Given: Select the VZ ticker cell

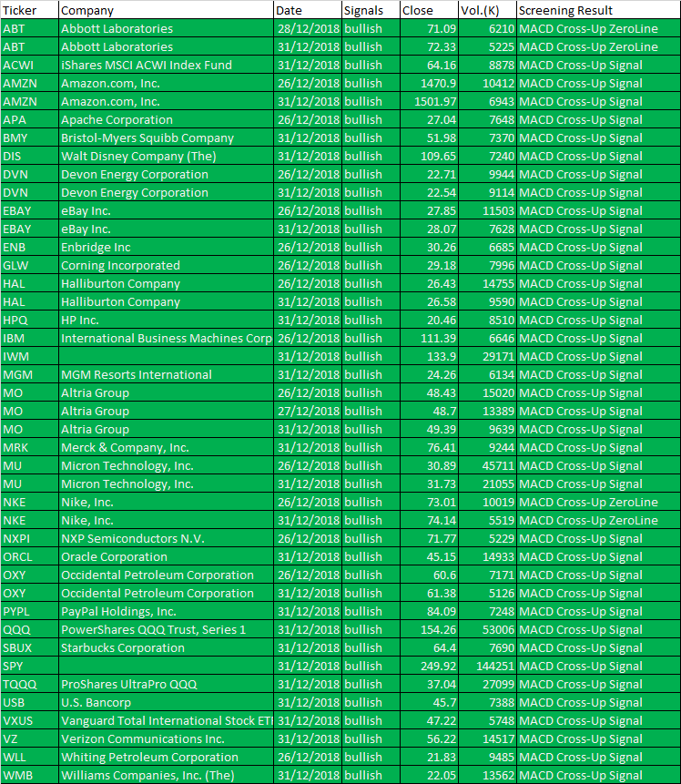Looking at the screenshot, I should click(x=29, y=739).
